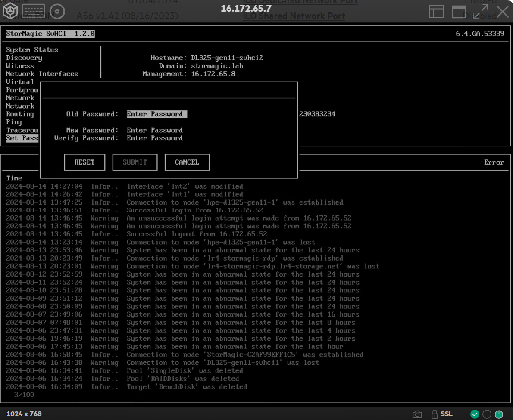The image size is (513, 420).
Task: Click the console IP title 16.172.65.7
Action: [246, 9]
